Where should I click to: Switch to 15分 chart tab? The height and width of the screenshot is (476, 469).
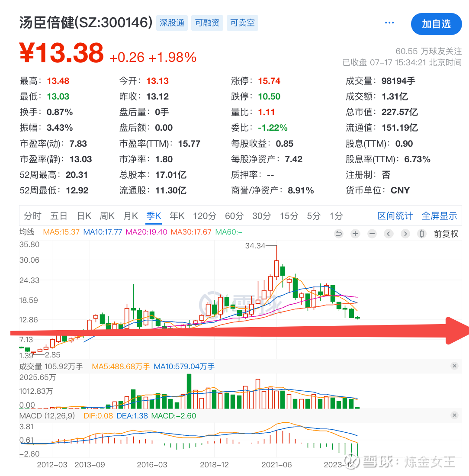pos(289,216)
